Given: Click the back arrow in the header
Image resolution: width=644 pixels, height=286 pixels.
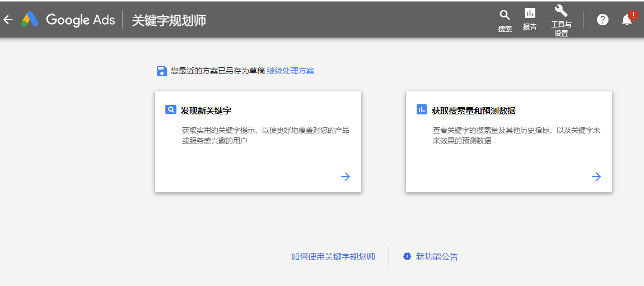Looking at the screenshot, I should pyautogui.click(x=8, y=20).
